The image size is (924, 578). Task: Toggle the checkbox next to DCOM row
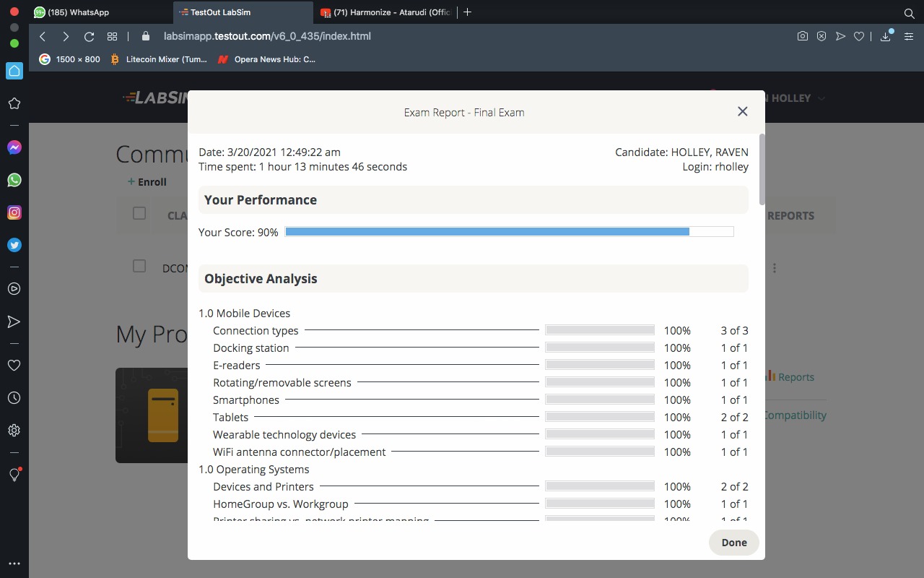[139, 266]
